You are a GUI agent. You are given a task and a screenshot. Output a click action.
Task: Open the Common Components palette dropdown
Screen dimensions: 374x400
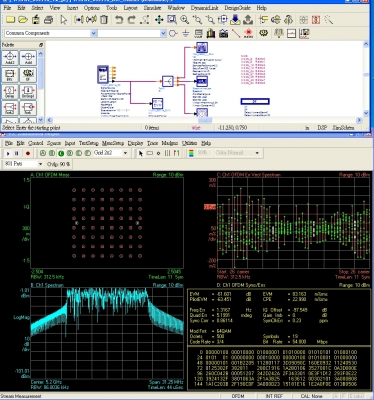tap(93, 33)
